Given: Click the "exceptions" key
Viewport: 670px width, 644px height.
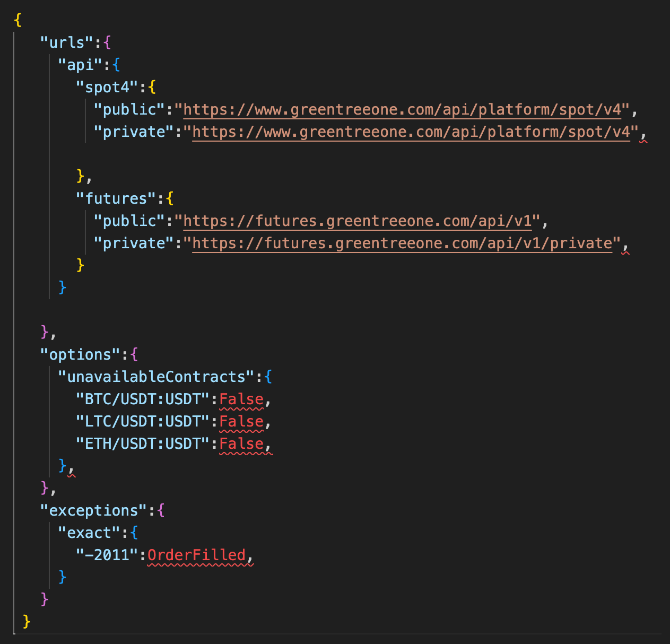Looking at the screenshot, I should (93, 510).
